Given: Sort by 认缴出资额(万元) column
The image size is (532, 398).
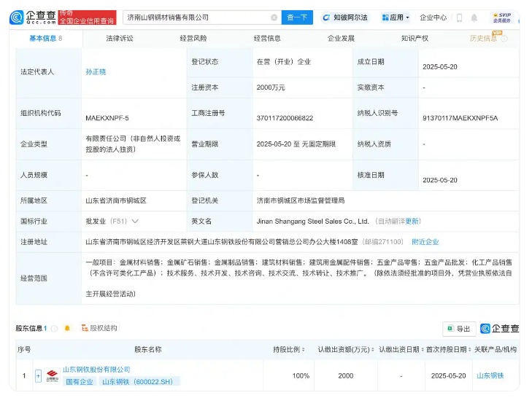Looking at the screenshot, I should [x=372, y=349].
